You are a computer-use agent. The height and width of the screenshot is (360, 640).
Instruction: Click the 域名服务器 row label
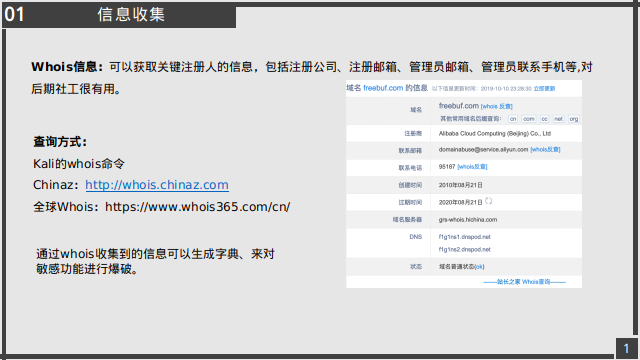(x=407, y=220)
